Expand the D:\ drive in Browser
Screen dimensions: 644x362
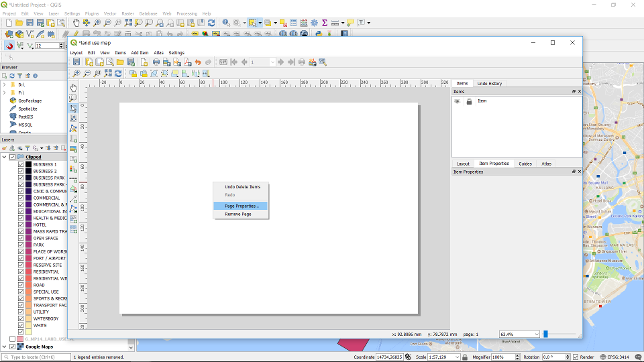[4, 84]
